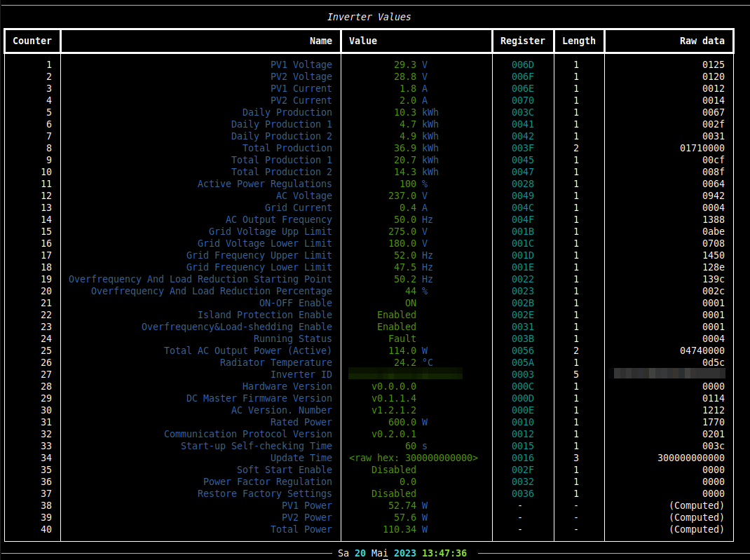This screenshot has width=750, height=560.
Task: Select the Register column header
Action: pos(522,41)
